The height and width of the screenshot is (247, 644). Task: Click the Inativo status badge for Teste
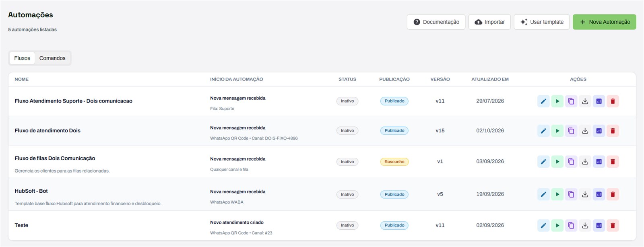[x=347, y=225]
